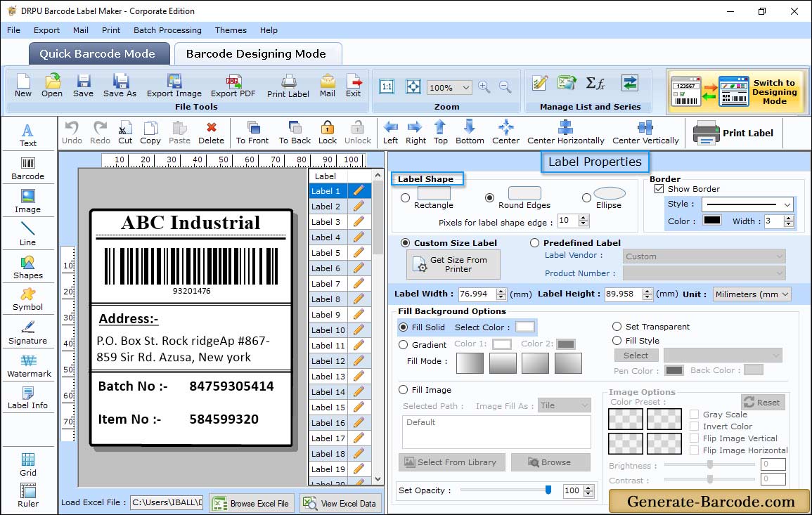This screenshot has height=515, width=812.
Task: Delete the selected object
Action: click(212, 133)
